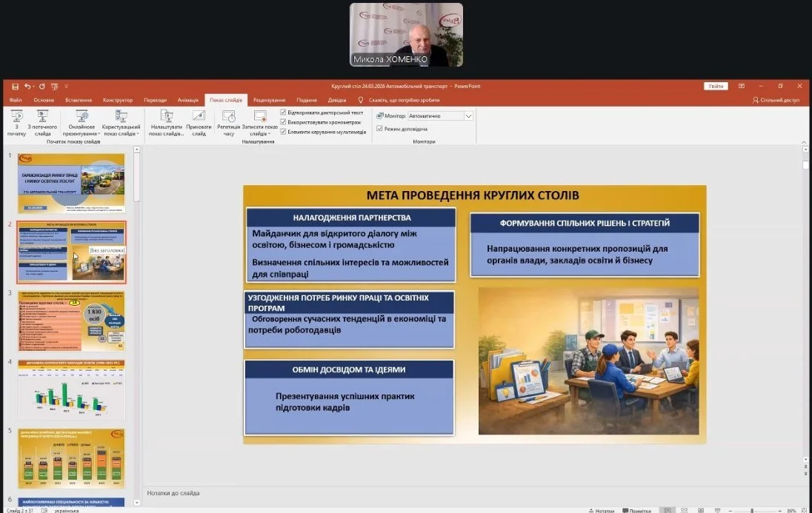Viewport: 812px width, 513px height.
Task: Select slide 4 thumbnail with bar chart
Action: coord(71,390)
